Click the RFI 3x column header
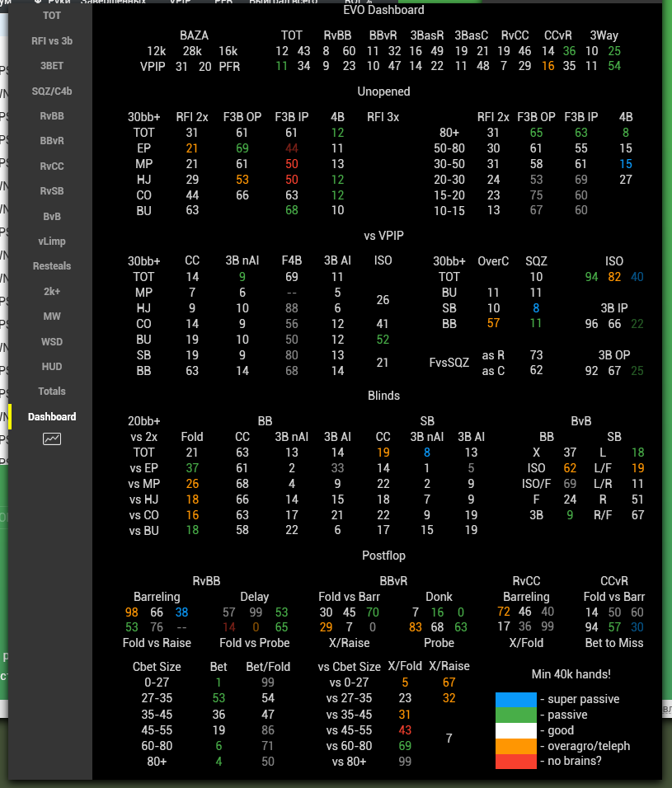Screen dimensions: 672x788 383,117
